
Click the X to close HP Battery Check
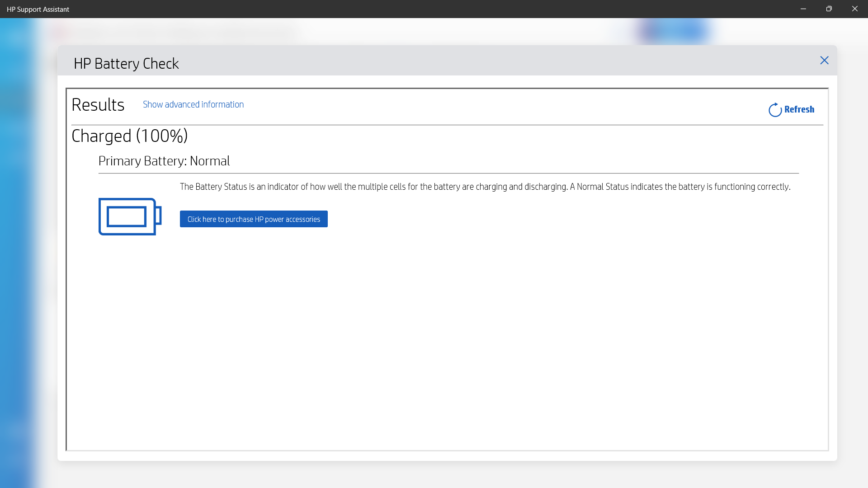pyautogui.click(x=824, y=60)
